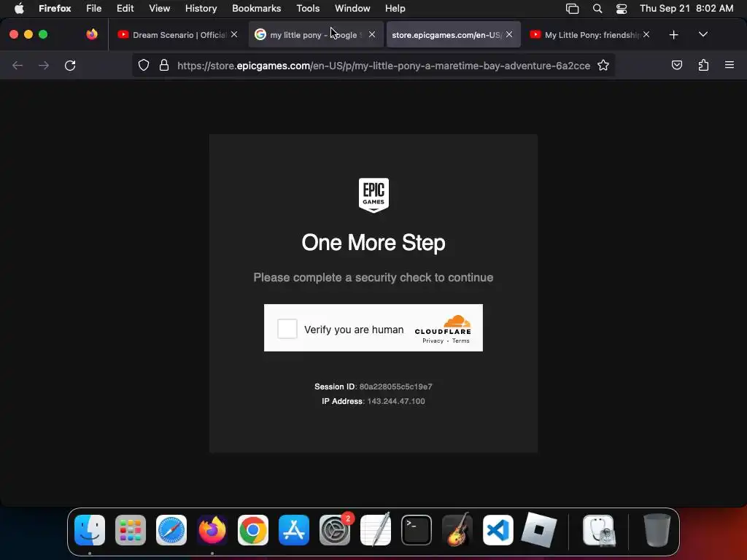The width and height of the screenshot is (747, 560).
Task: Open the Trash in the Dock
Action: point(657,530)
